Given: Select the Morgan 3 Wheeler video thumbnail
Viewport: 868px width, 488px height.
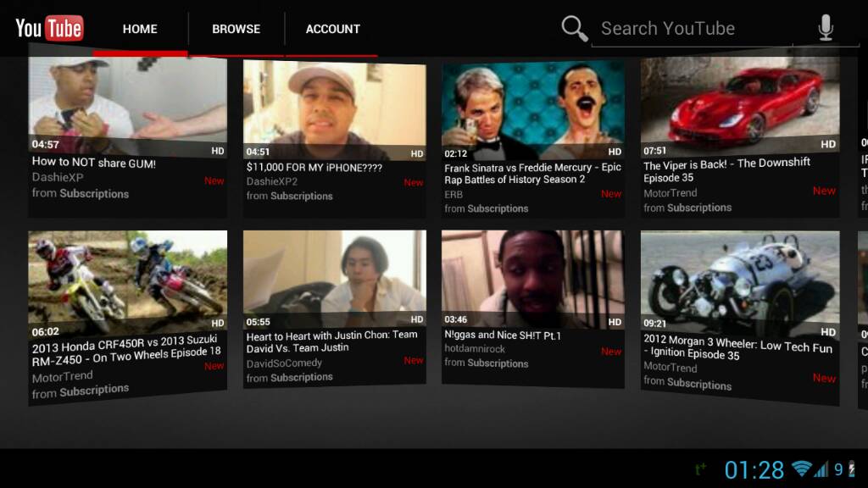Looking at the screenshot, I should point(739,281).
